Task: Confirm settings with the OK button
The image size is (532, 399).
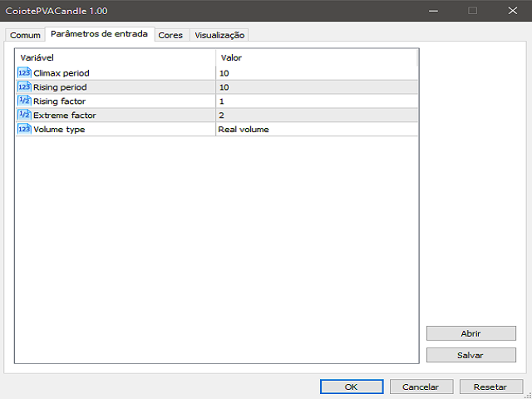Action: tap(352, 387)
